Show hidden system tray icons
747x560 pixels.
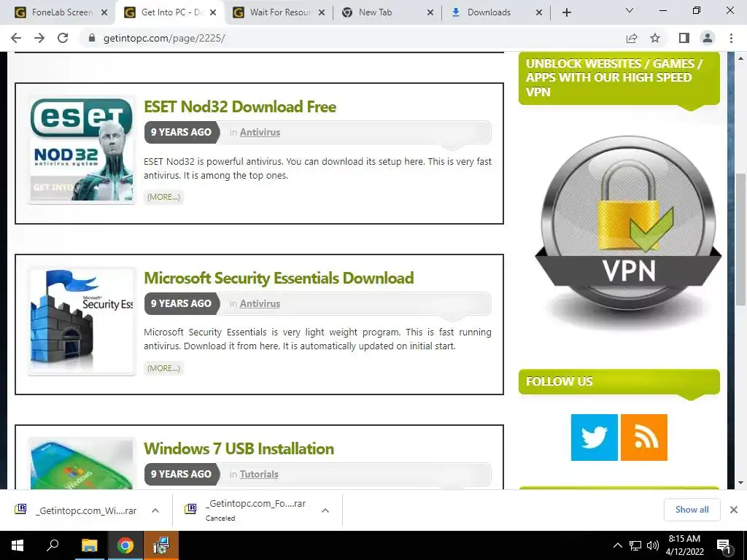[617, 545]
